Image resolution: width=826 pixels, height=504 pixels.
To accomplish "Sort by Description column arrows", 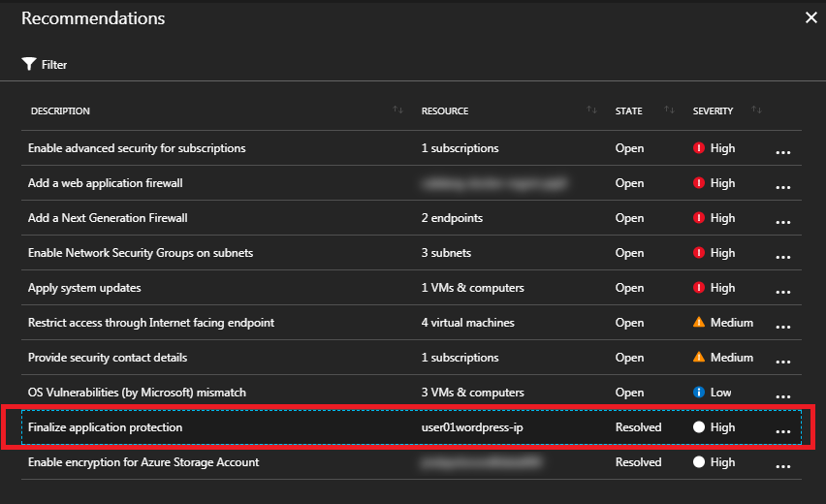I will tap(397, 110).
